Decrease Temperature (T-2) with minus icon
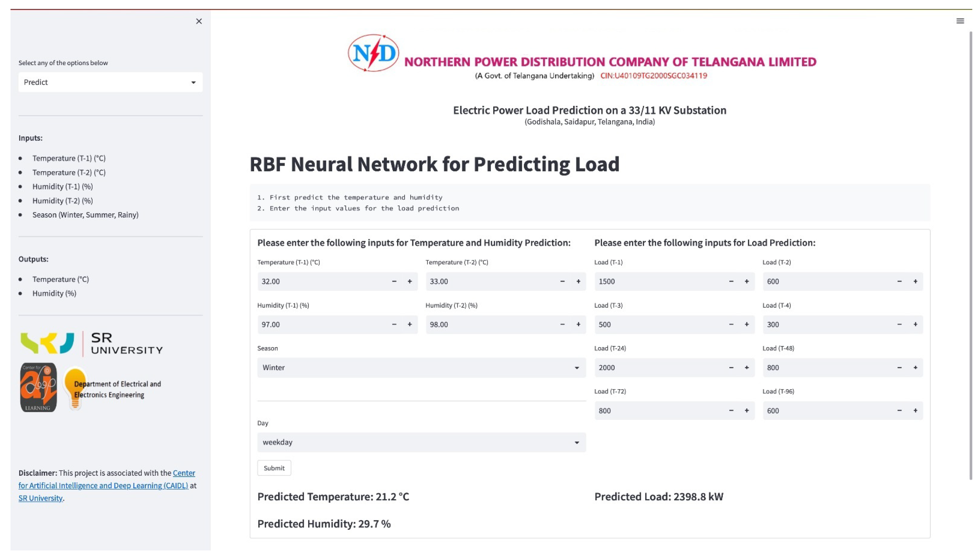Image resolution: width=980 pixels, height=560 pixels. coord(562,282)
